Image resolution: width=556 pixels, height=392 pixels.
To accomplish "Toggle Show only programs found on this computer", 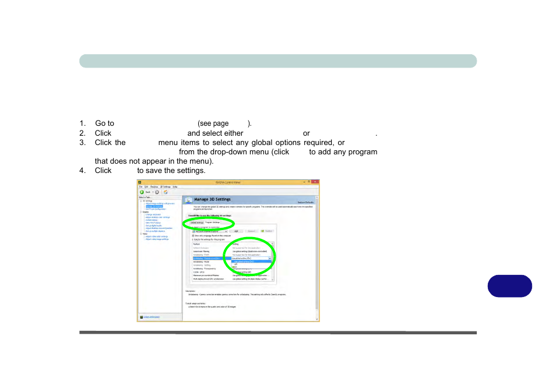I will [193, 236].
